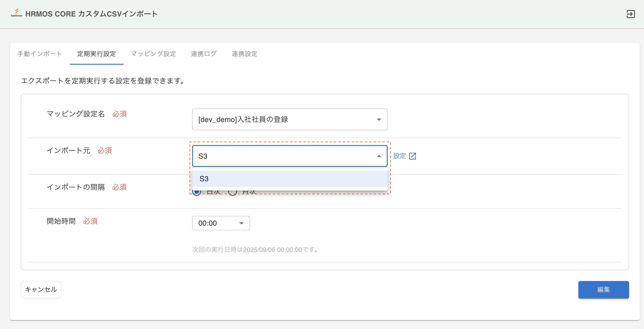Open the 設定 external link icon
This screenshot has width=644, height=329.
pos(413,156)
